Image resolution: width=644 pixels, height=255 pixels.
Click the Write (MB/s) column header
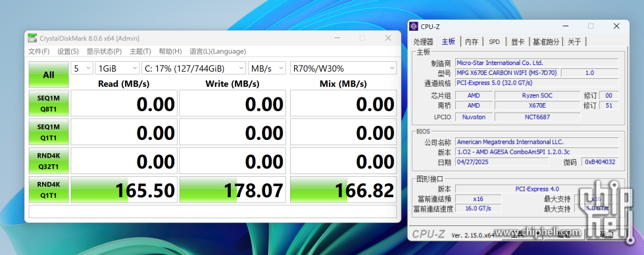(232, 83)
